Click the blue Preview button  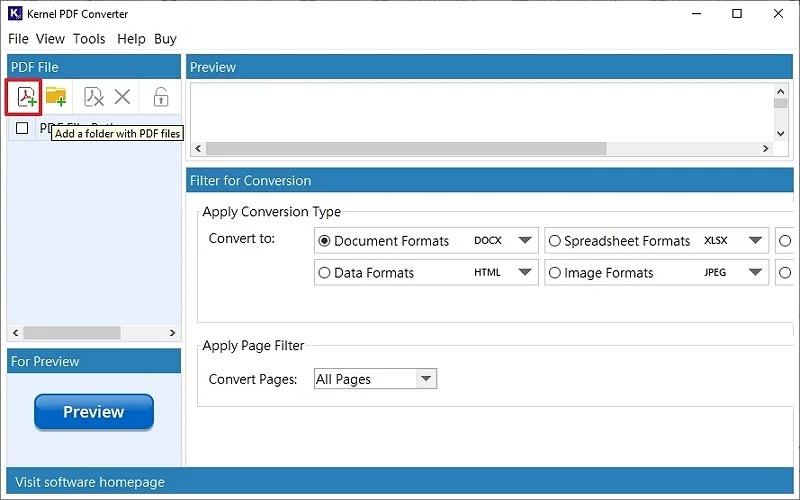point(94,411)
